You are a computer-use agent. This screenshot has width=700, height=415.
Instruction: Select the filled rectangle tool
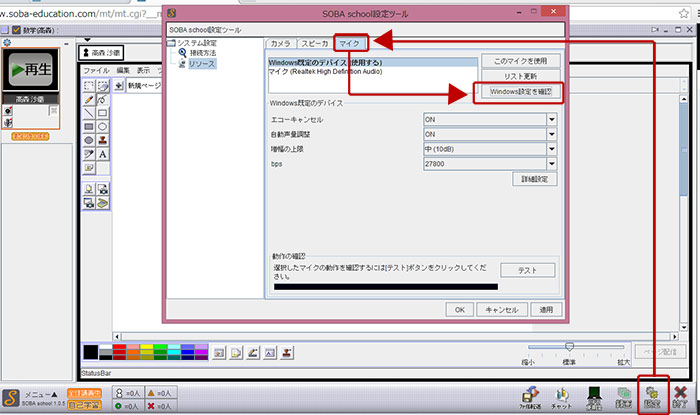(x=89, y=127)
